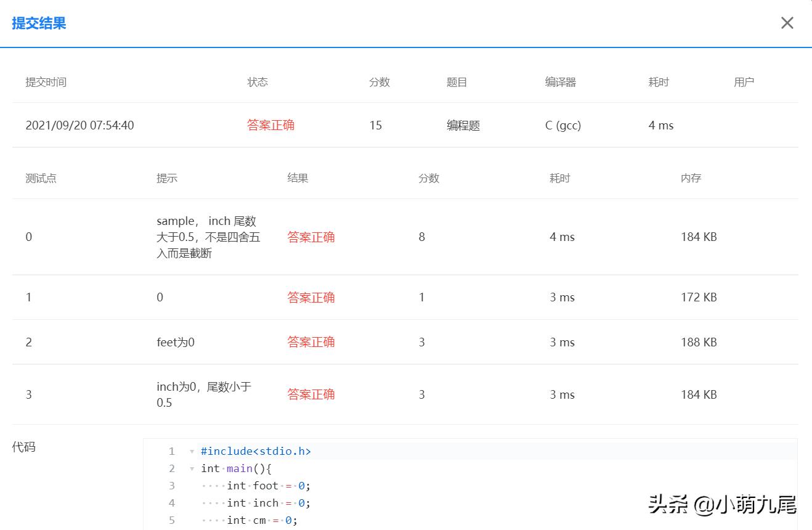Select the 测试点 column header

(41, 178)
